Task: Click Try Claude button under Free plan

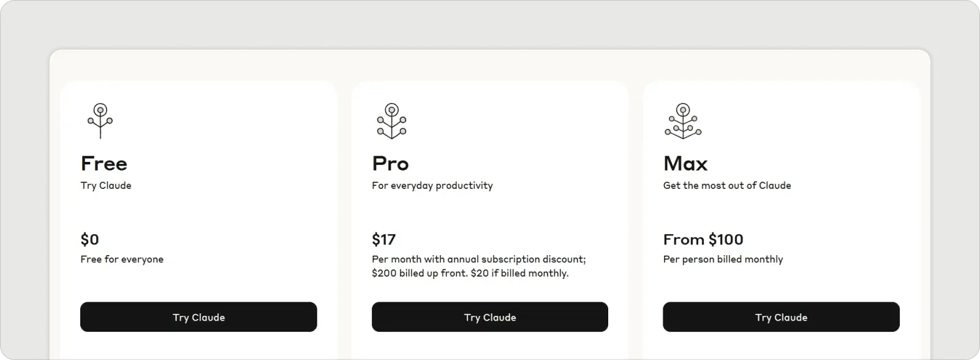Action: coord(198,317)
